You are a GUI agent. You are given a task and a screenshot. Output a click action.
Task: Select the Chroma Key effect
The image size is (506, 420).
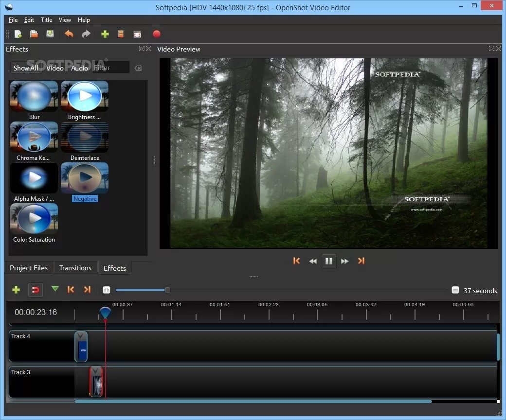[x=34, y=141]
